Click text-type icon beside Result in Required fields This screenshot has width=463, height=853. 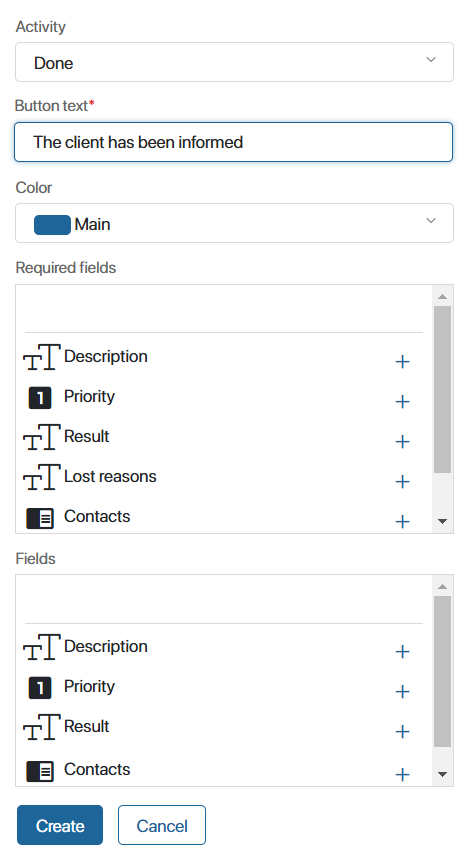tap(41, 437)
